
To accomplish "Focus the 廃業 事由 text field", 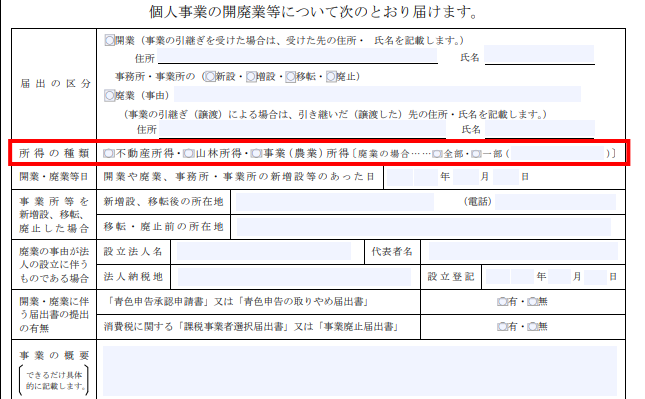I will (x=377, y=94).
